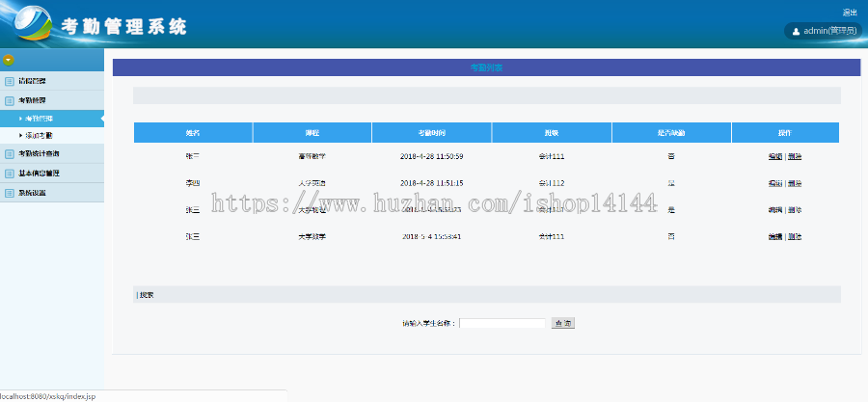Click the localhost:8080 status bar URL
The width and height of the screenshot is (868, 402).
(x=47, y=396)
